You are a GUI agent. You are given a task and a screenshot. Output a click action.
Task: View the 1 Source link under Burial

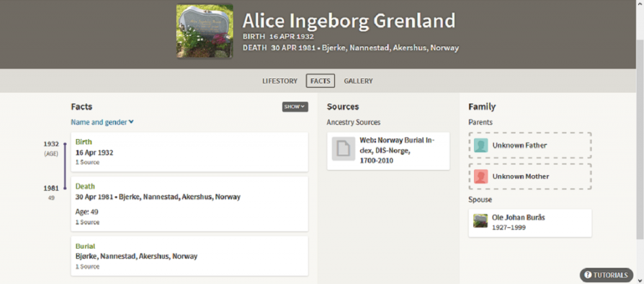coord(87,267)
